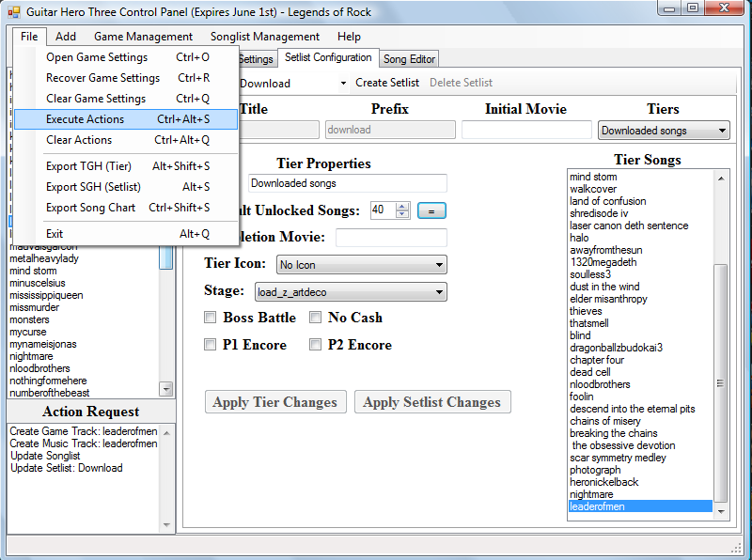Click down arrow of Action Request scrollbar

tap(166, 525)
